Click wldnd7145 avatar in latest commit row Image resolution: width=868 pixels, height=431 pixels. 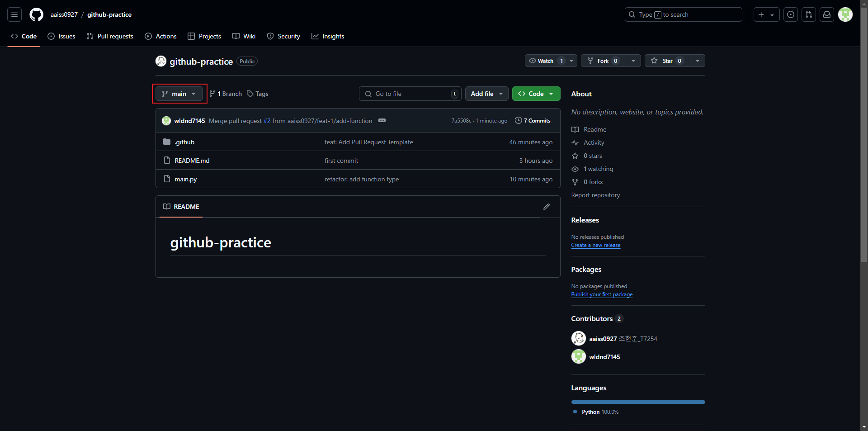tap(166, 121)
